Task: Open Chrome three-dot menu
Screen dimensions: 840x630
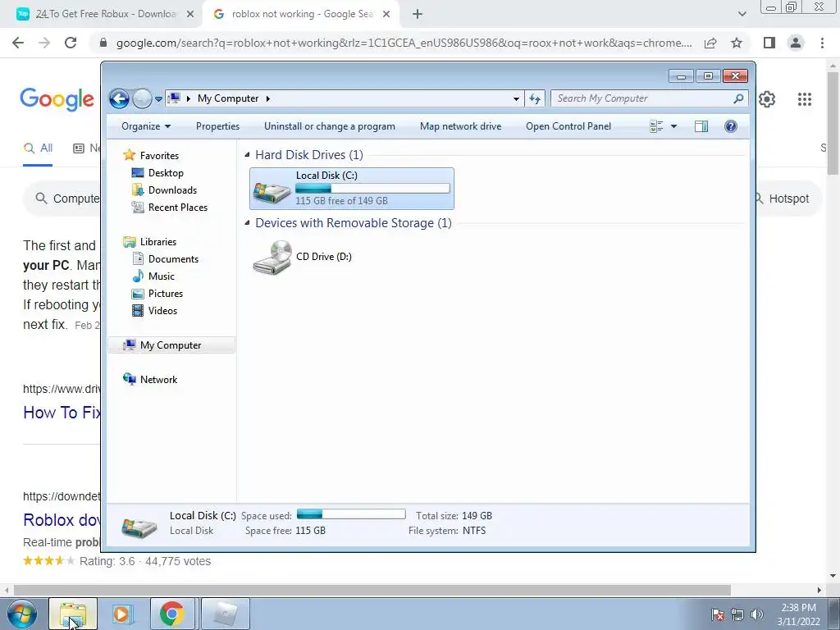Action: tap(822, 43)
